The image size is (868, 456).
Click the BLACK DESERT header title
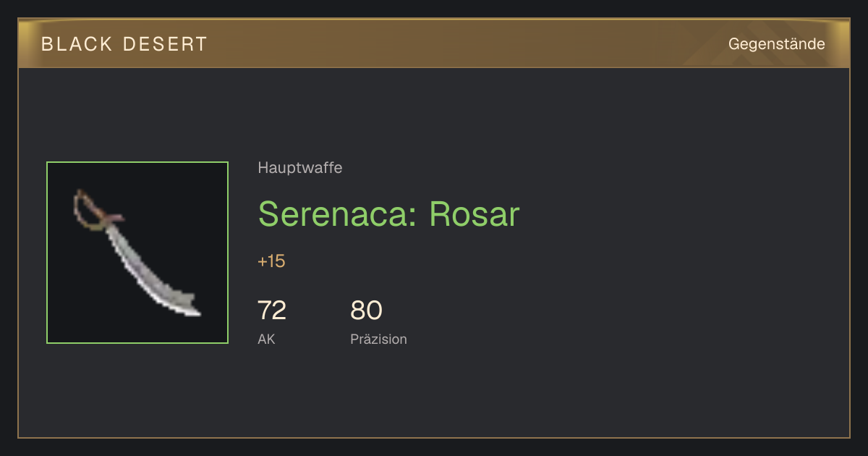[124, 44]
